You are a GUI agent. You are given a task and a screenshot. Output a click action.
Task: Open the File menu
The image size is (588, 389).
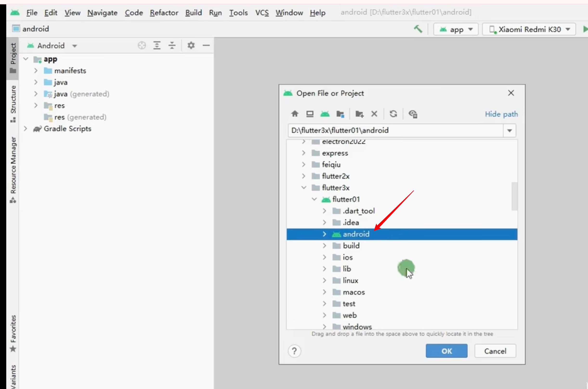(x=32, y=13)
